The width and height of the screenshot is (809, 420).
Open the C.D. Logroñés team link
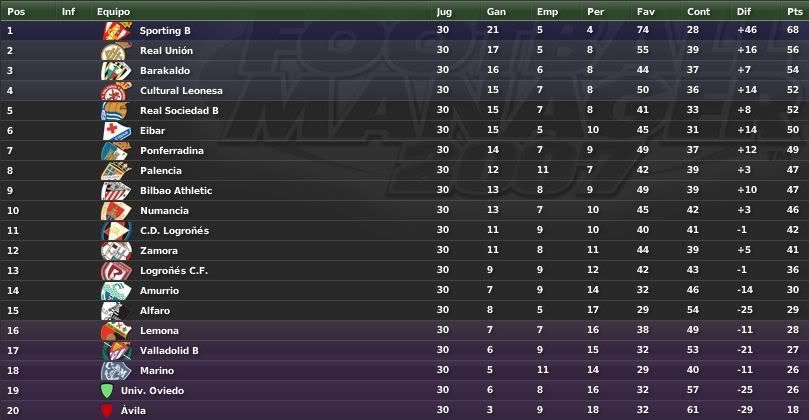(174, 231)
